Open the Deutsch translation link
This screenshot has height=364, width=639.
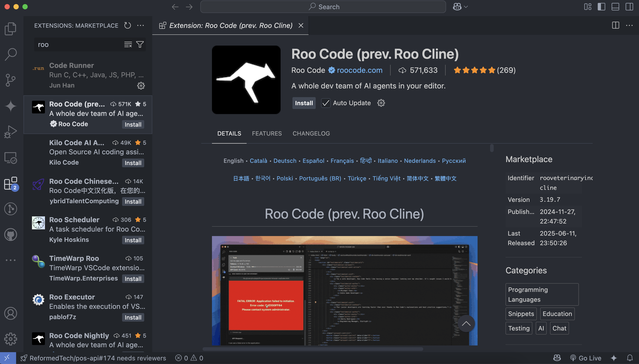point(285,161)
